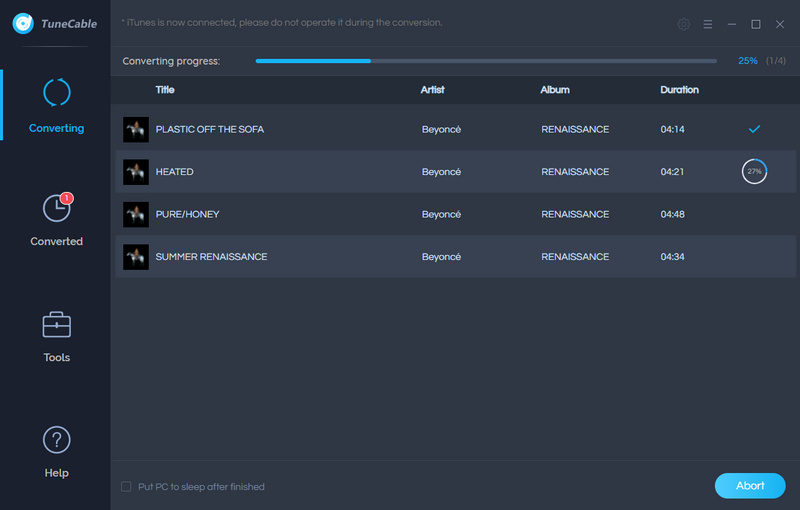
Task: Select the SUMMER RENAISSANCE track title
Action: [x=211, y=257]
